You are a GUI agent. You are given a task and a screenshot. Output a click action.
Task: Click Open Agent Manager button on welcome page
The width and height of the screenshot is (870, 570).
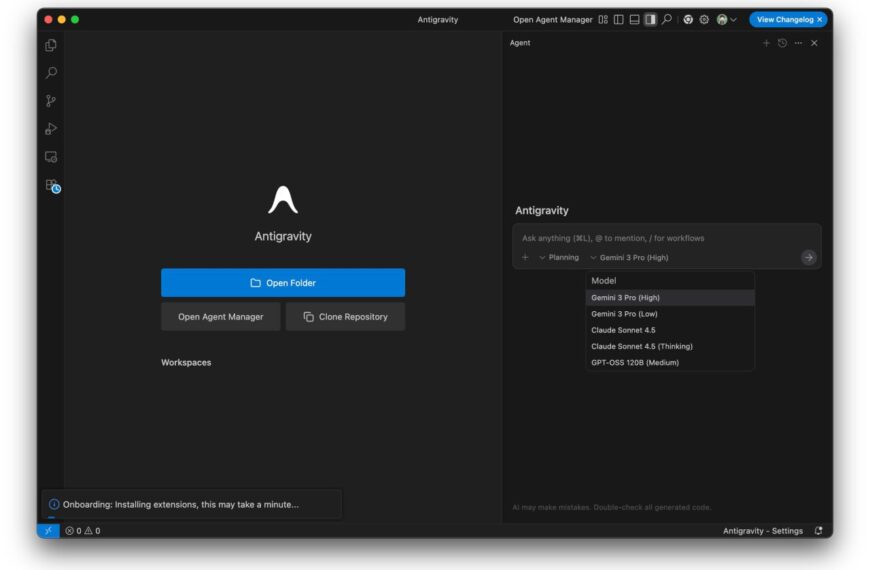[221, 317]
